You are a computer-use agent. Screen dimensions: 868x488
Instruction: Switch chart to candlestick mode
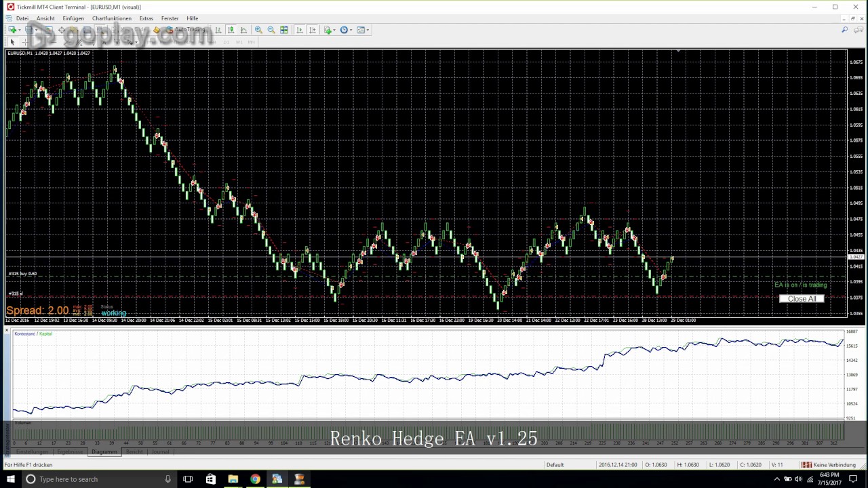(231, 30)
